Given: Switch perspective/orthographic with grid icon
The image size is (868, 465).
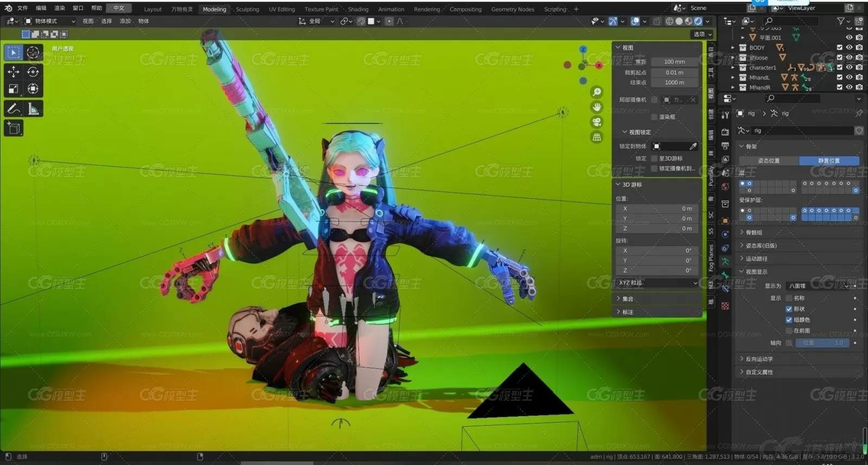Looking at the screenshot, I should click(597, 137).
